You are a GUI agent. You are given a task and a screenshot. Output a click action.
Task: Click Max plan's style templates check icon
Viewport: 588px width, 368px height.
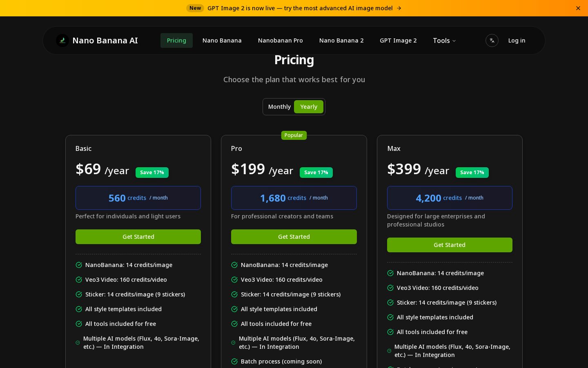coord(390,317)
